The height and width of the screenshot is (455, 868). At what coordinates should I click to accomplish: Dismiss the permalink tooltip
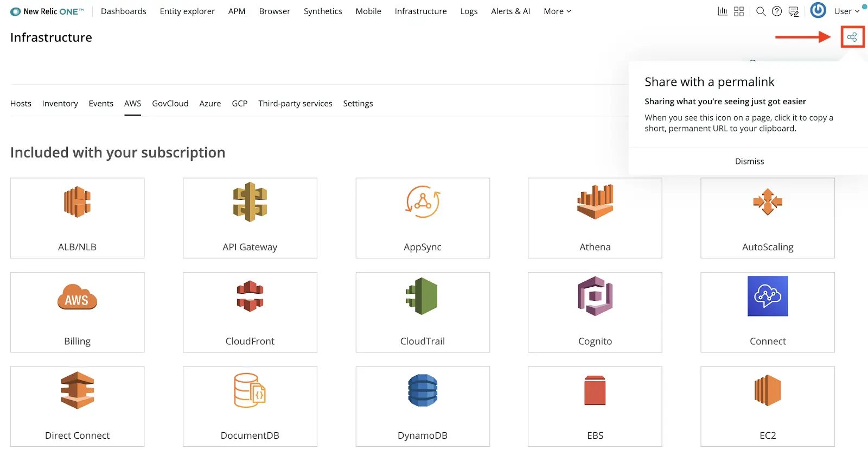749,161
